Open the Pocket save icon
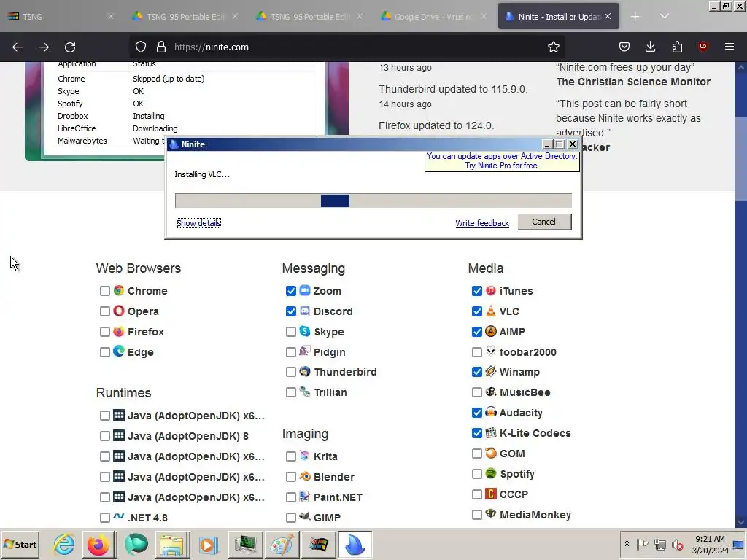 point(624,47)
